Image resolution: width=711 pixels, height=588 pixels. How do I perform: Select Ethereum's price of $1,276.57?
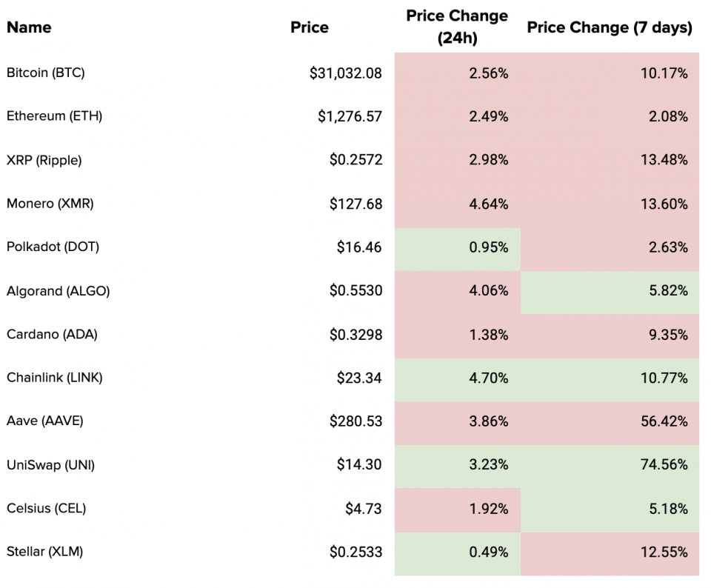(350, 116)
